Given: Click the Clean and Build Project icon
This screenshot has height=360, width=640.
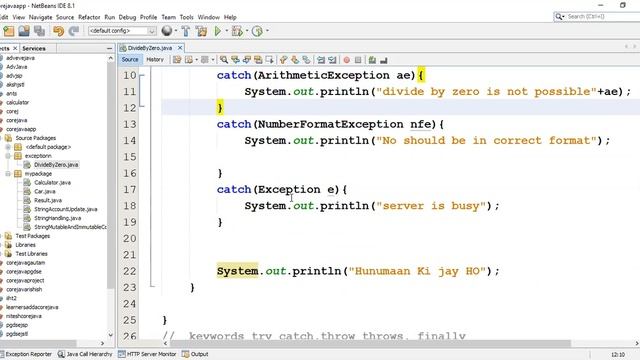Looking at the screenshot, I should 201,31.
